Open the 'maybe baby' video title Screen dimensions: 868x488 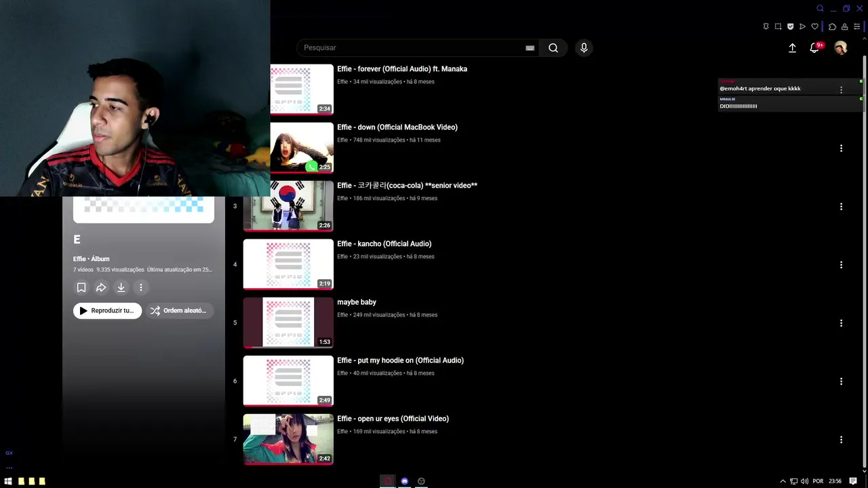(357, 302)
